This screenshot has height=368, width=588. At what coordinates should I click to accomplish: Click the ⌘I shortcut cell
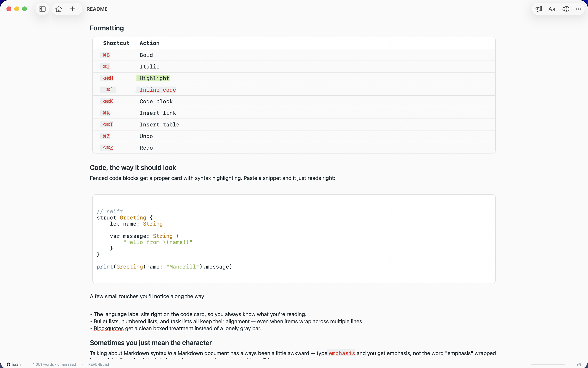click(106, 66)
